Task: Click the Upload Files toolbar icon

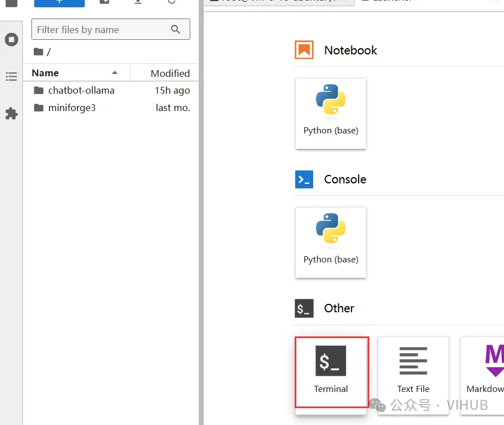Action: coord(138,2)
